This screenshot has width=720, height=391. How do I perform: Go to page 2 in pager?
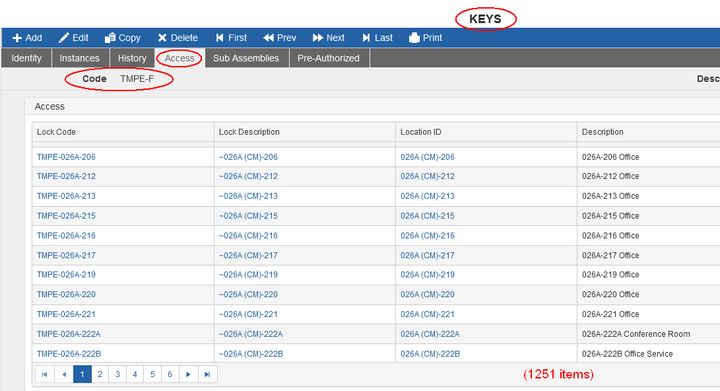click(100, 374)
